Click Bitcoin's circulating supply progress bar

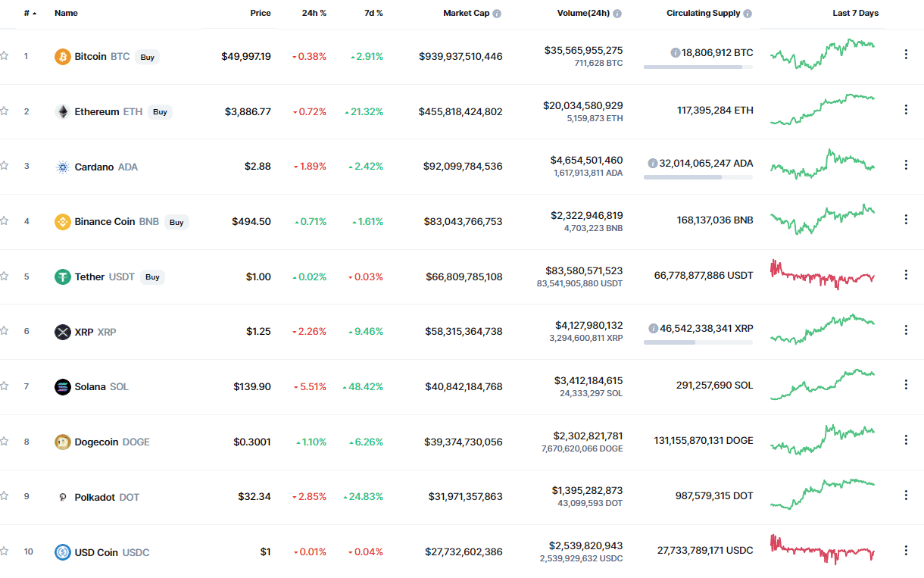pos(698,67)
